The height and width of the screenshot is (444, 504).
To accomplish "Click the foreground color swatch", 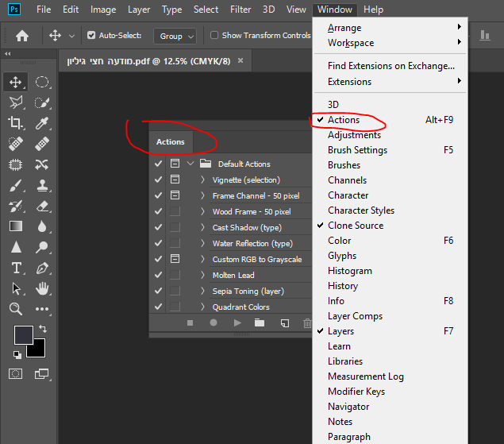I will (24, 335).
